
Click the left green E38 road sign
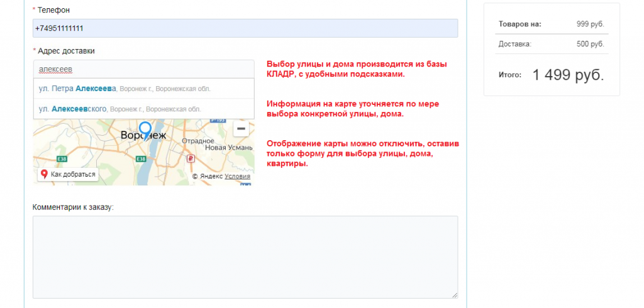62,159
